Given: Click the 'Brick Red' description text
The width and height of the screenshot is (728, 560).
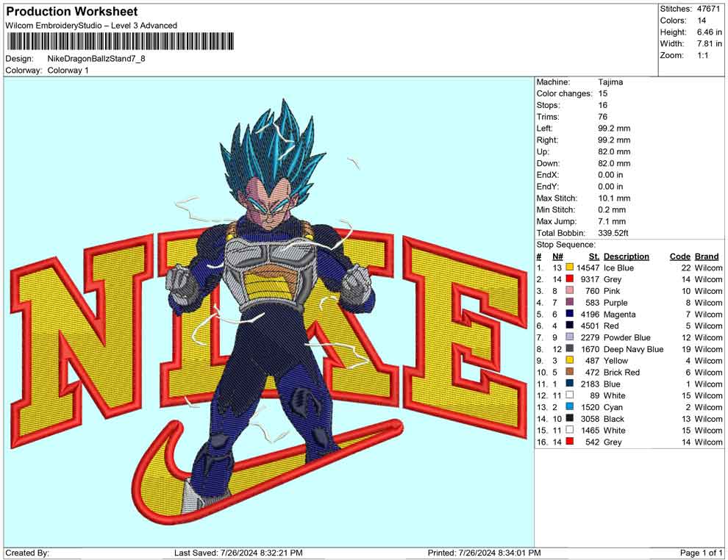Looking at the screenshot, I should click(621, 372).
